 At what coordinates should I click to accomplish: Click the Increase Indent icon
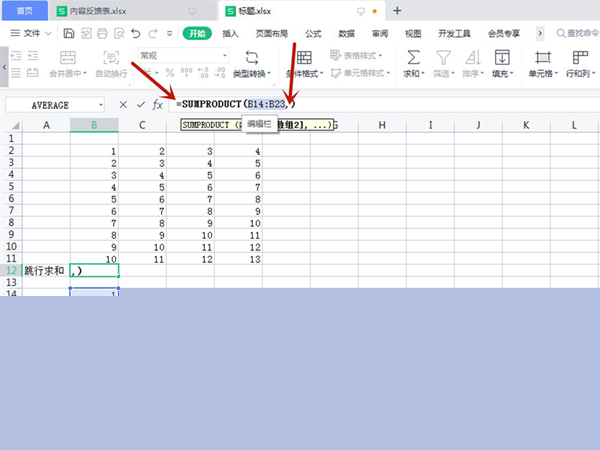pos(33,56)
